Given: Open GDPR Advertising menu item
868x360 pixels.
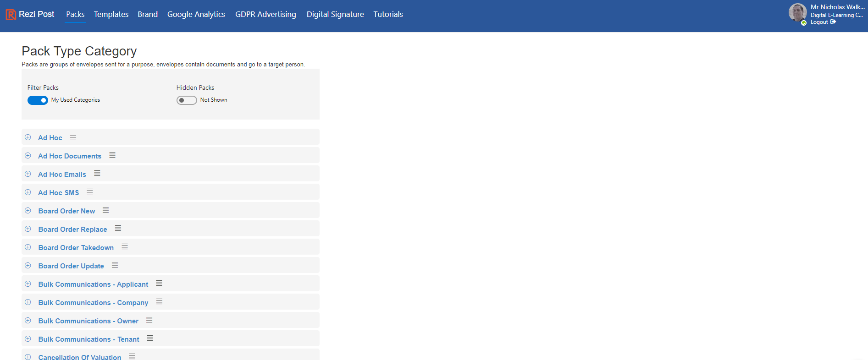Looking at the screenshot, I should 265,14.
